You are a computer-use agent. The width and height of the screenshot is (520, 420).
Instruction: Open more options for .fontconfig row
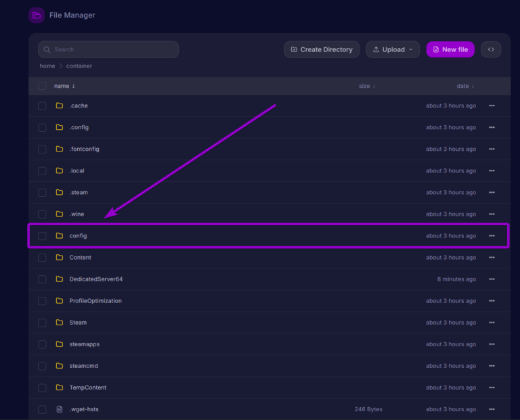click(x=492, y=149)
